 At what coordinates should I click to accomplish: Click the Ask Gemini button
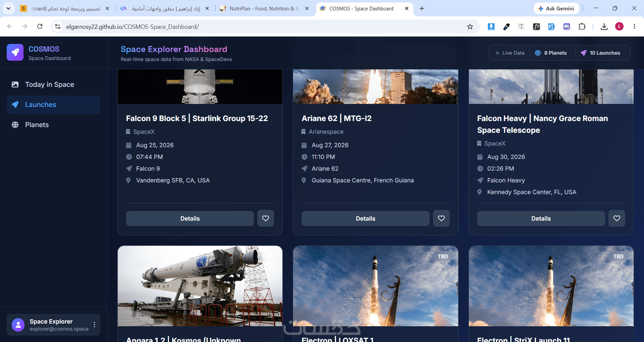tap(556, 8)
